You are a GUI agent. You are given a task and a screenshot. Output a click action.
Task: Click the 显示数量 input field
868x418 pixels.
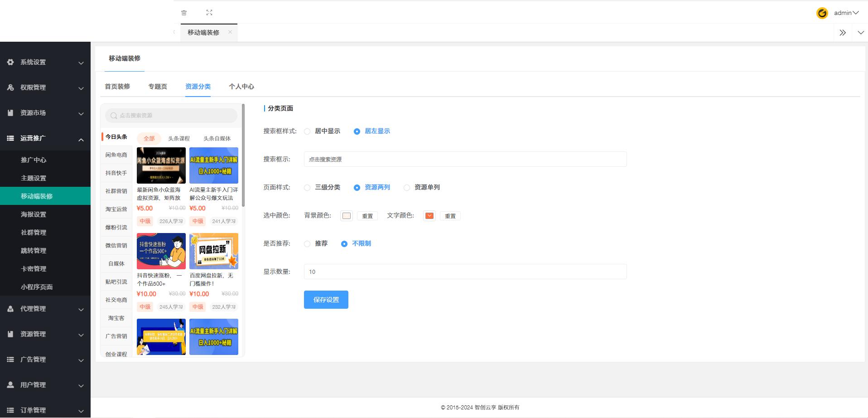pos(465,272)
